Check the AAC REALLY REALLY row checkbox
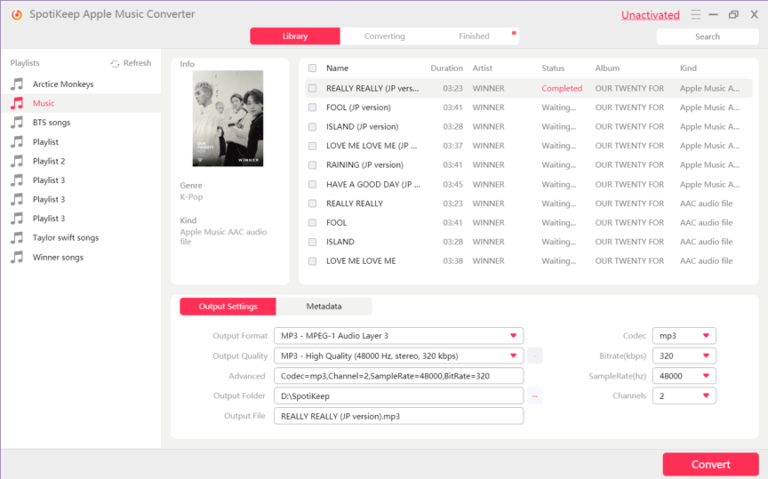The height and width of the screenshot is (479, 768). pos(312,203)
